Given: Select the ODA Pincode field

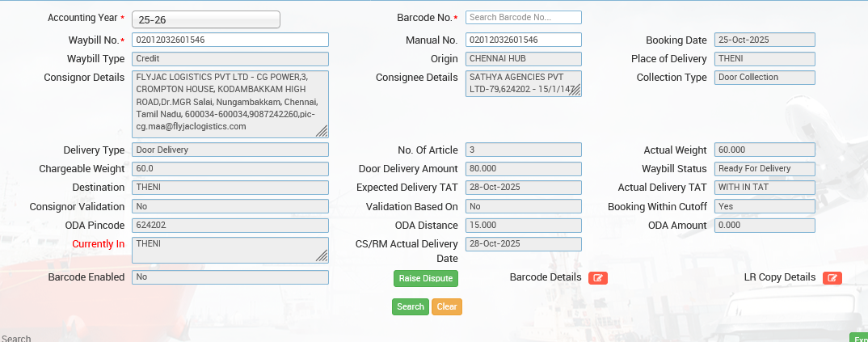Looking at the screenshot, I should pyautogui.click(x=230, y=226).
